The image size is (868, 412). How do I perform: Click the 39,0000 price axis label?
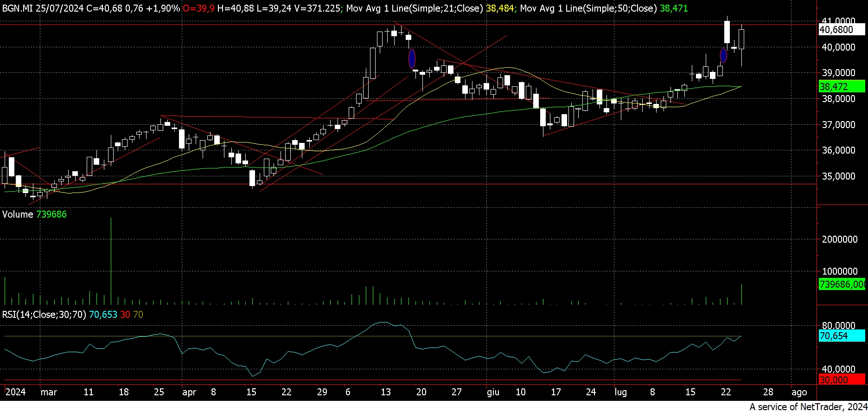click(838, 73)
